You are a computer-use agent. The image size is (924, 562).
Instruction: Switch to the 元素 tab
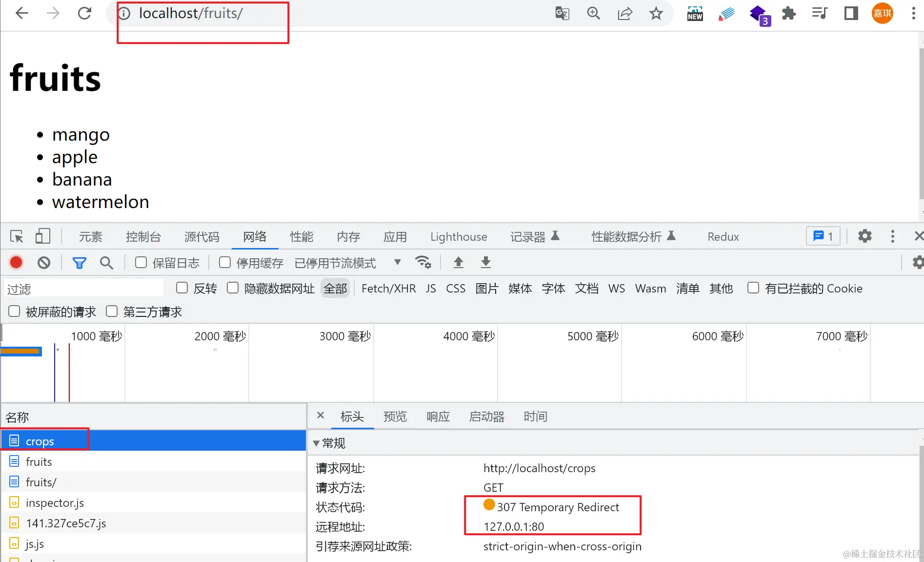91,237
